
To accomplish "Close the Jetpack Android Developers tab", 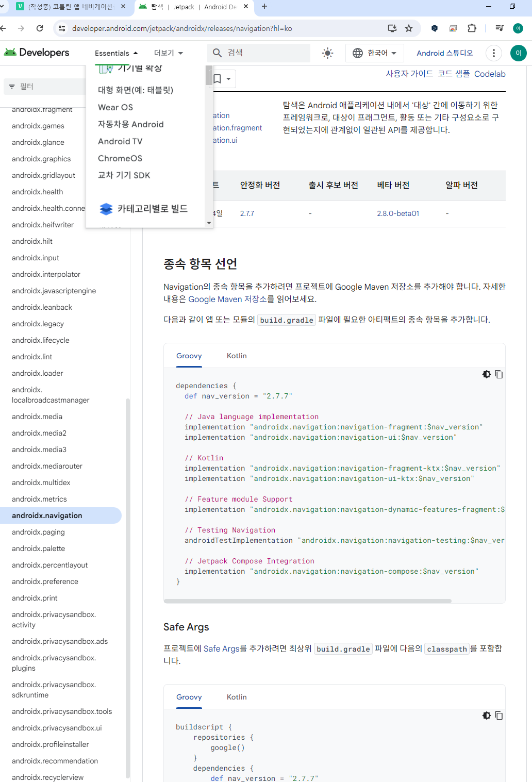I will tap(246, 7).
